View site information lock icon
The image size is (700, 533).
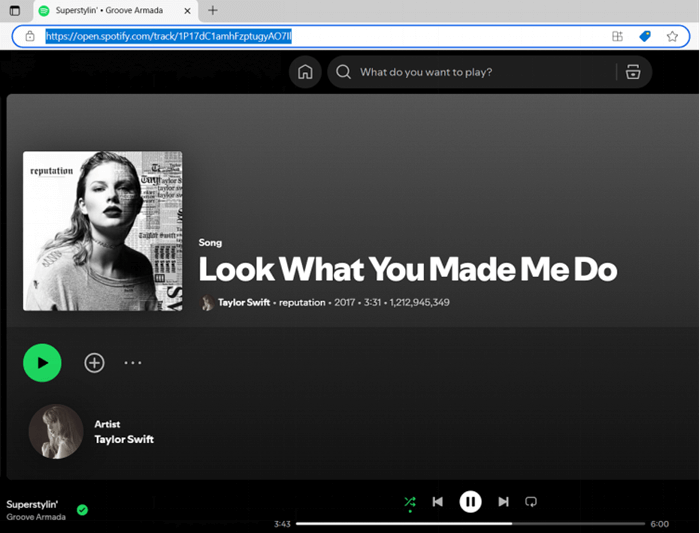30,36
